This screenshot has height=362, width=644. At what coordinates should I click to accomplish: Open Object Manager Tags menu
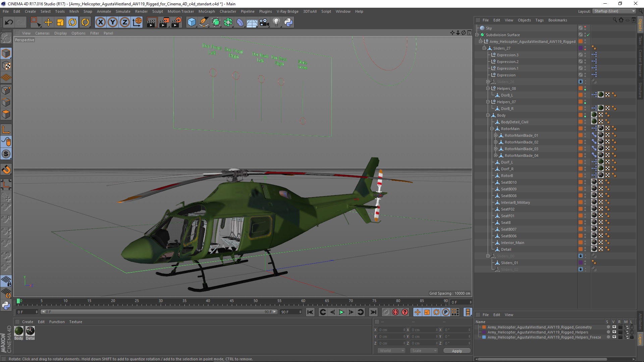pyautogui.click(x=539, y=20)
